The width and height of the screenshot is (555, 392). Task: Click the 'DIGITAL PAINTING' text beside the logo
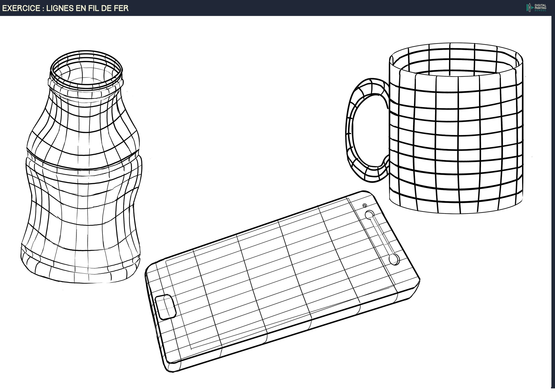pos(540,6)
